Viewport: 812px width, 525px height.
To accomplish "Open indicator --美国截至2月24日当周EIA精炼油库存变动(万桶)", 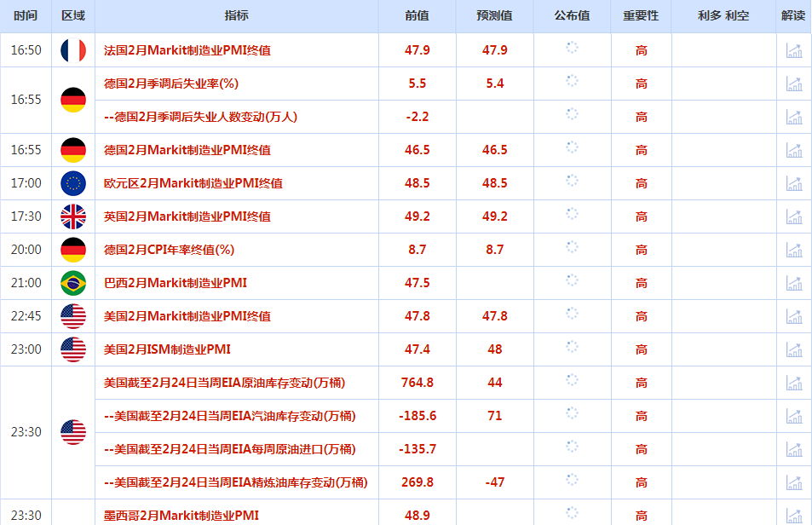I will pos(236,482).
